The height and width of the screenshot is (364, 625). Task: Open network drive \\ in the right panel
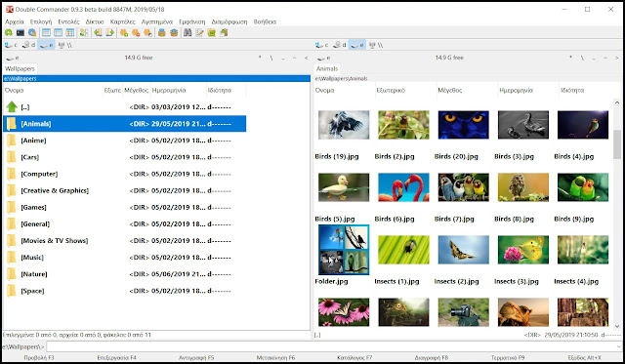tap(376, 45)
